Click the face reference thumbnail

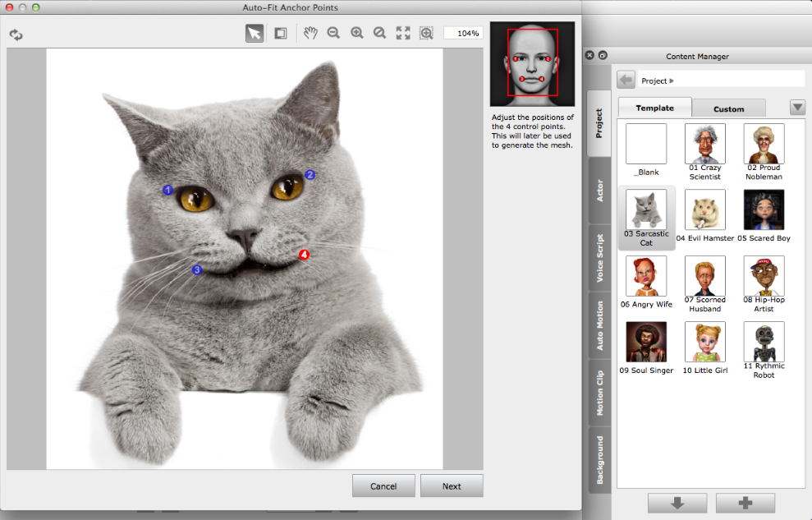(532, 64)
